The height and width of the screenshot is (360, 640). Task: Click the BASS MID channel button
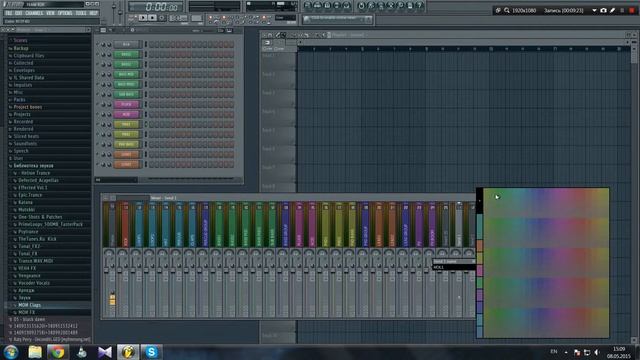click(127, 74)
